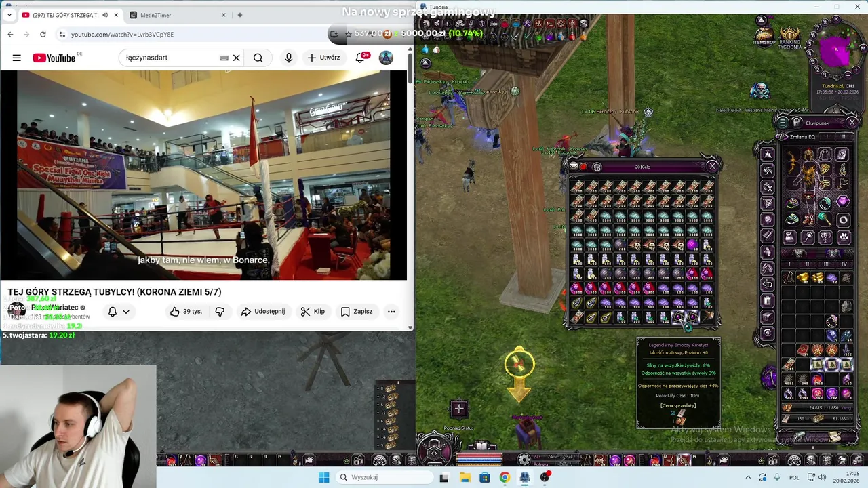This screenshot has height=488, width=868.
Task: Click taskbar Wyszukaj search box
Action: tap(384, 477)
